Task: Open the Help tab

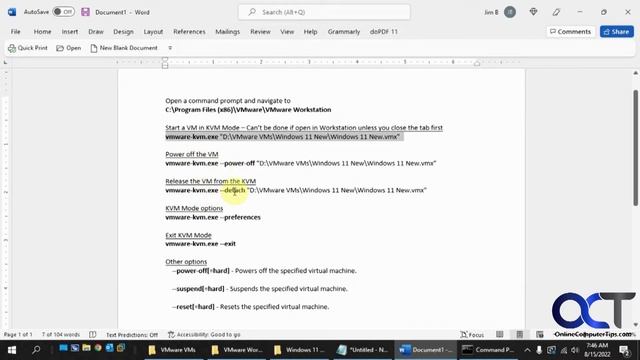Action: tap(310, 31)
